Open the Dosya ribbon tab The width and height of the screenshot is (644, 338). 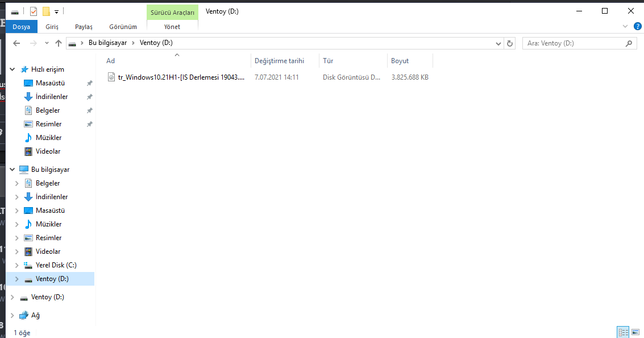22,27
